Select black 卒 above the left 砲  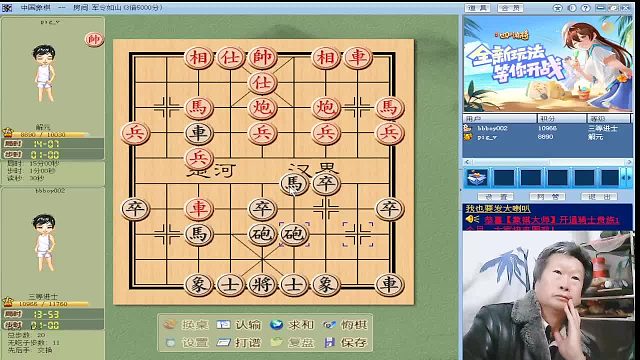coord(262,209)
